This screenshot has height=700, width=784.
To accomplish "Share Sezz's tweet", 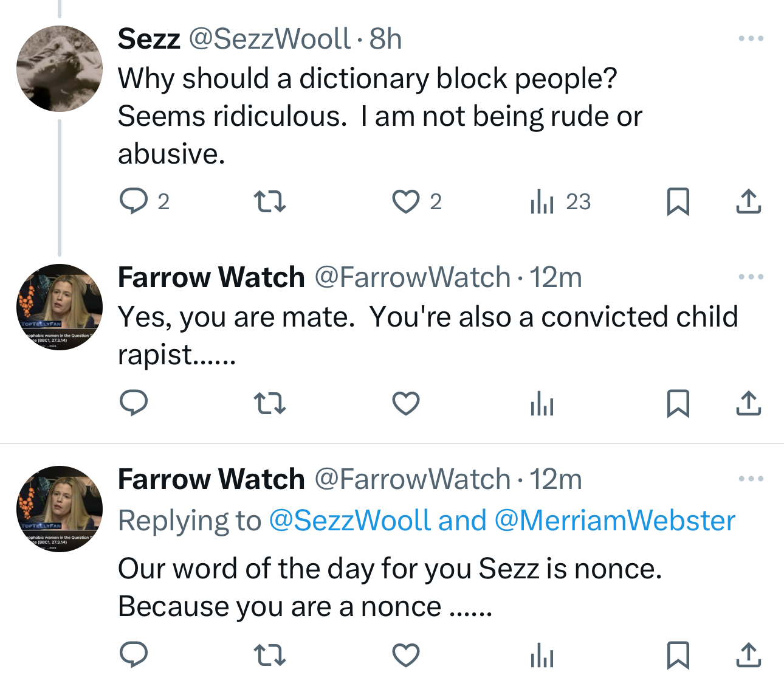I will [x=748, y=201].
